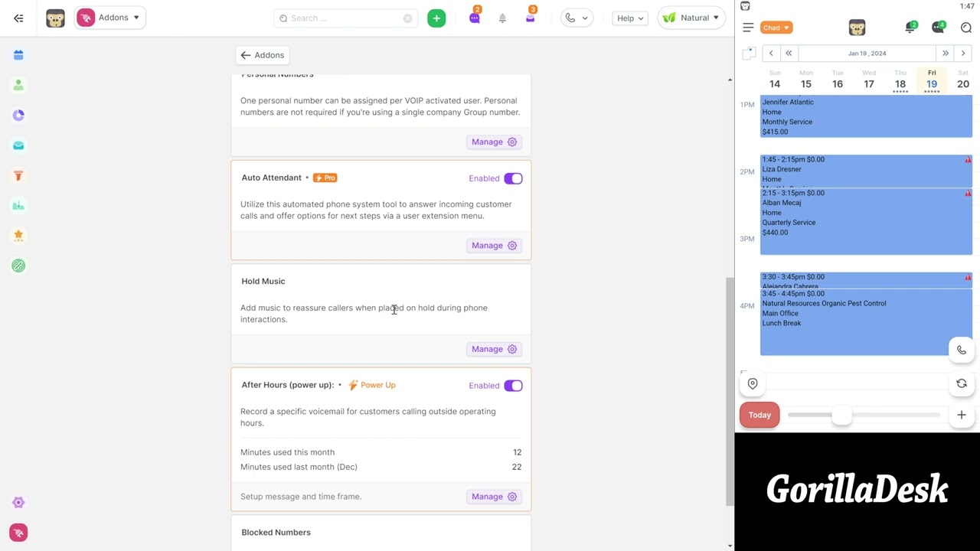Image resolution: width=980 pixels, height=551 pixels.
Task: Click the map location pin icon
Action: click(753, 384)
